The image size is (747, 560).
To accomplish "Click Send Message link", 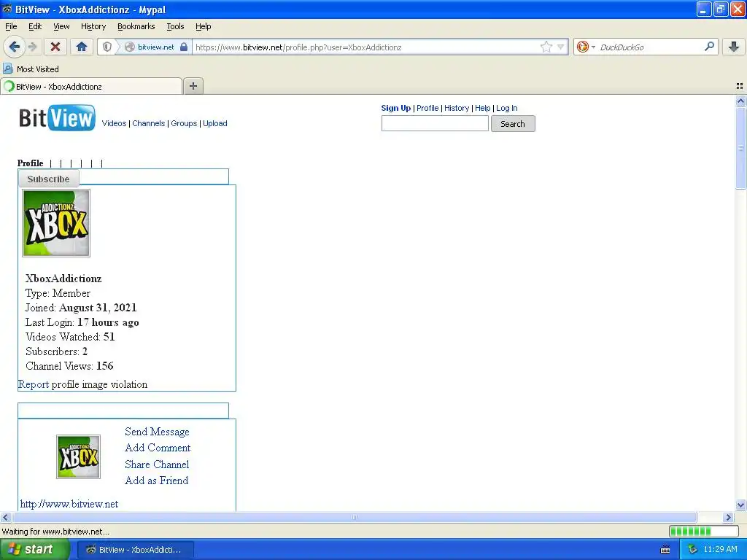I will click(157, 432).
